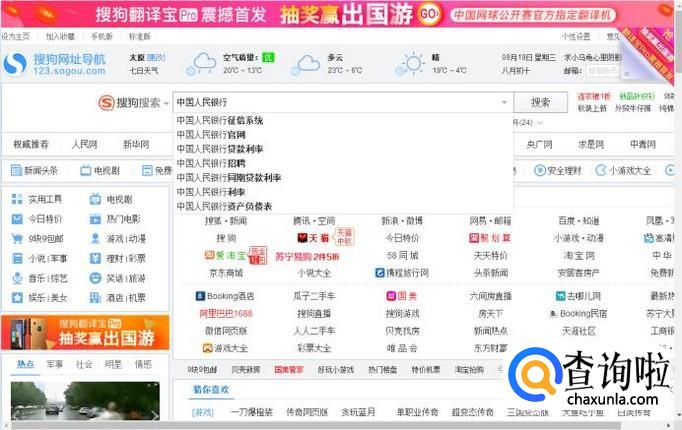Open the 58同城 link
Viewport: 682px width, 430px height.
pyautogui.click(x=402, y=256)
